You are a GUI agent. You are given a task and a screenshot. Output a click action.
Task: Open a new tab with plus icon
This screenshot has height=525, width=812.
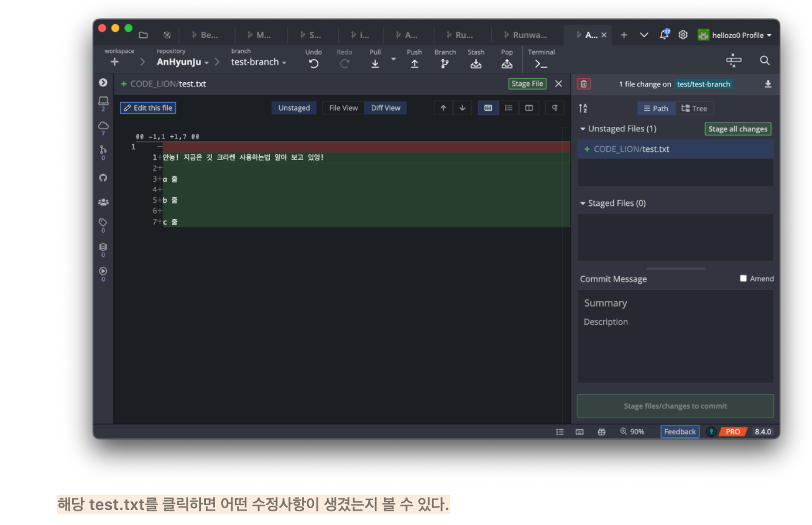[x=624, y=35]
